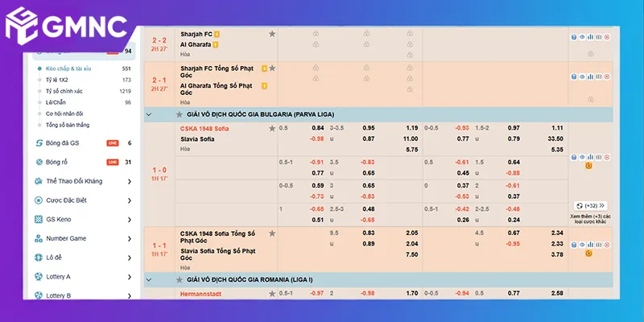Select Kèo chấp & tài xỉu submenu
The image size is (644, 322).
point(68,68)
